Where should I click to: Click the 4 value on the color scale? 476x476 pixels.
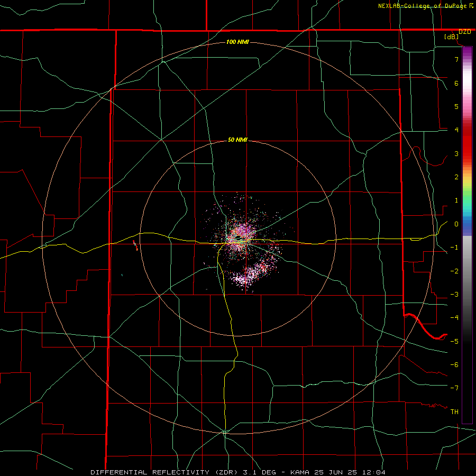click(x=456, y=130)
